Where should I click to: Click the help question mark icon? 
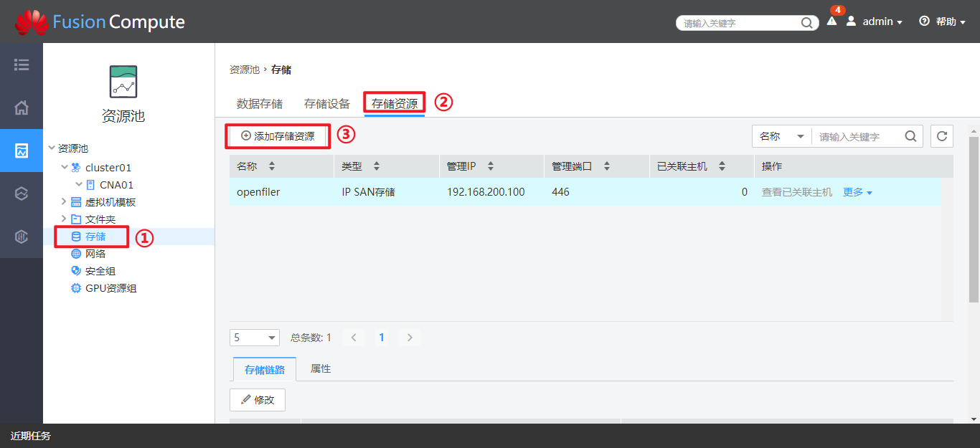click(924, 22)
